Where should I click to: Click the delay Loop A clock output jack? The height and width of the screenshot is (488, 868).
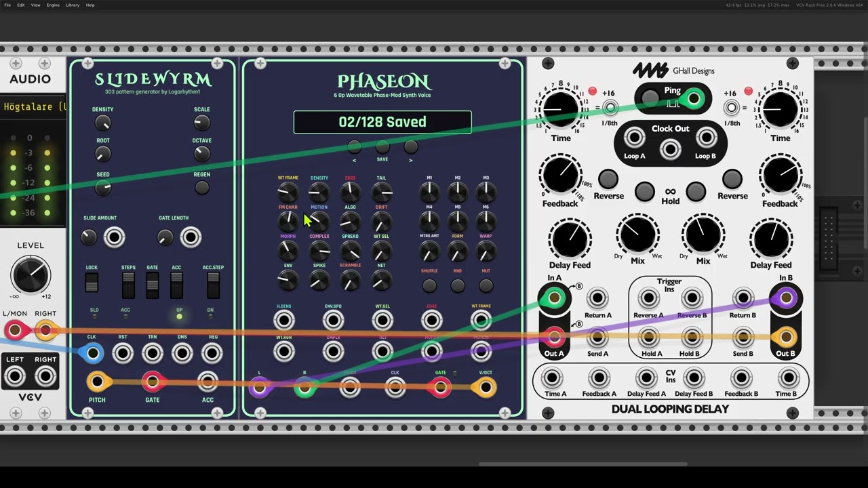(x=635, y=138)
